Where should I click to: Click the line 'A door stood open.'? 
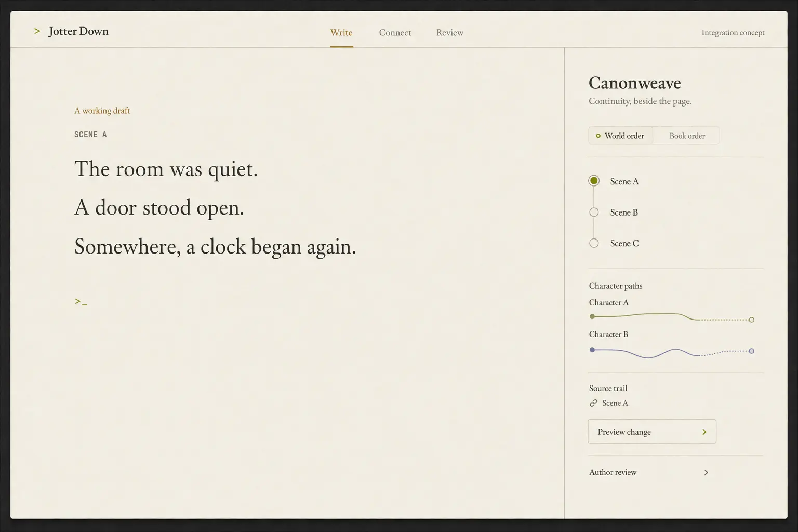(159, 208)
